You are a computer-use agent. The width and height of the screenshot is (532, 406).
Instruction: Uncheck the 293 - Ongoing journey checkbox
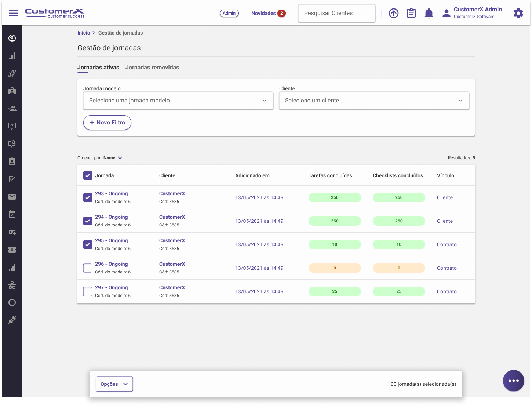(88, 197)
